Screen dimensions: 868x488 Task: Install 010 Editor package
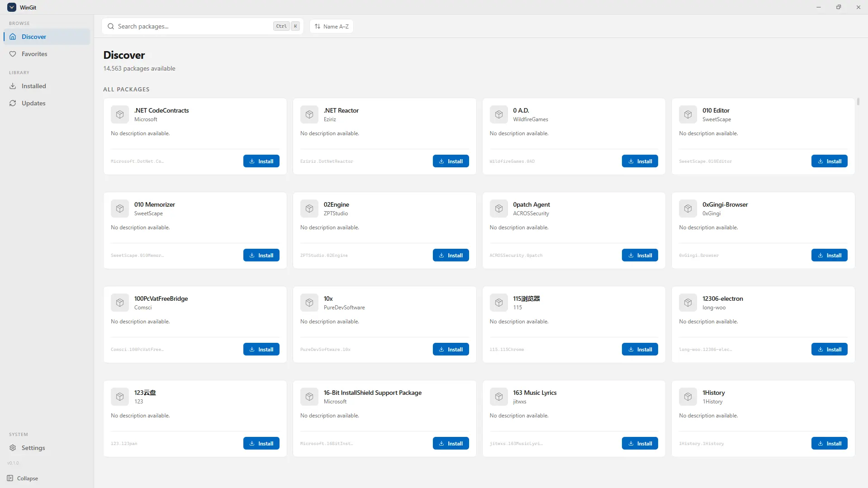pyautogui.click(x=830, y=161)
